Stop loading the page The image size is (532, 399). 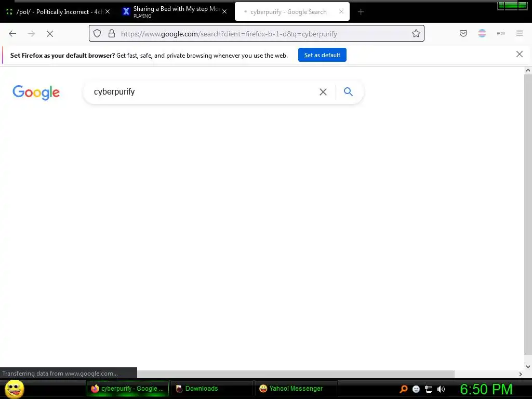(50, 34)
